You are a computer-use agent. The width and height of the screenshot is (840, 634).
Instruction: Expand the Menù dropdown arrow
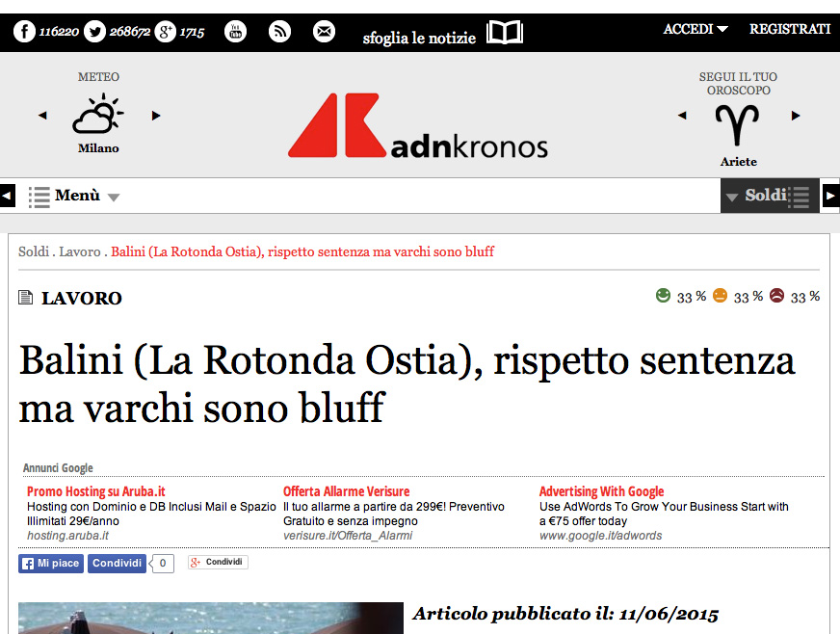tap(113, 198)
